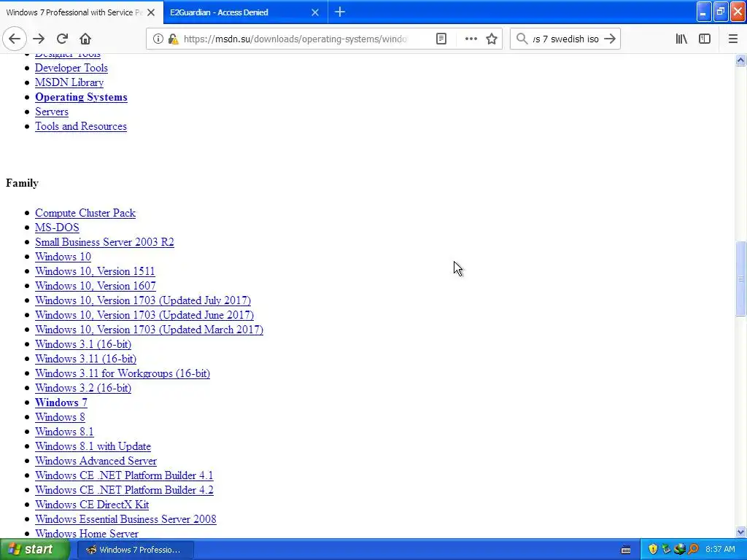Open Small Business Server 2003 R2

(105, 242)
